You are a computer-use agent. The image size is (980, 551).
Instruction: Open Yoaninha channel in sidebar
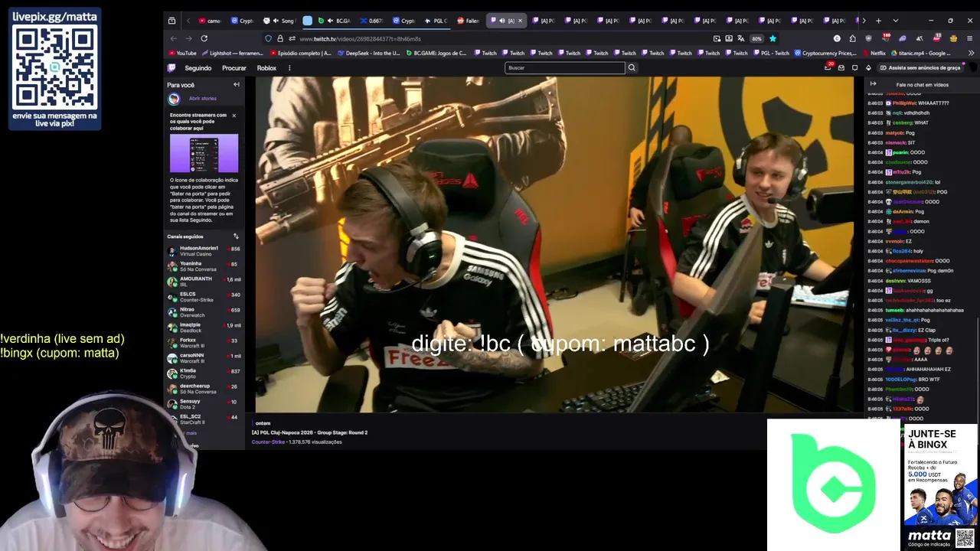click(x=204, y=266)
